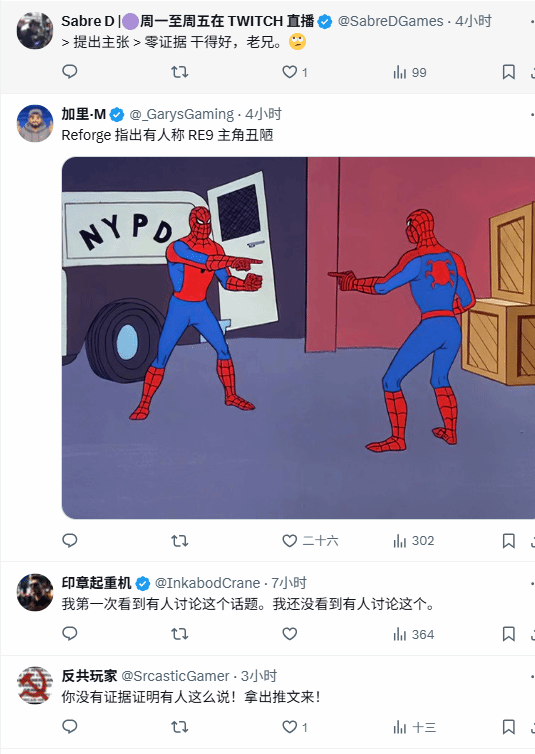This screenshot has width=535, height=754.
Task: View analytics showing 364 views
Action: coord(413,634)
